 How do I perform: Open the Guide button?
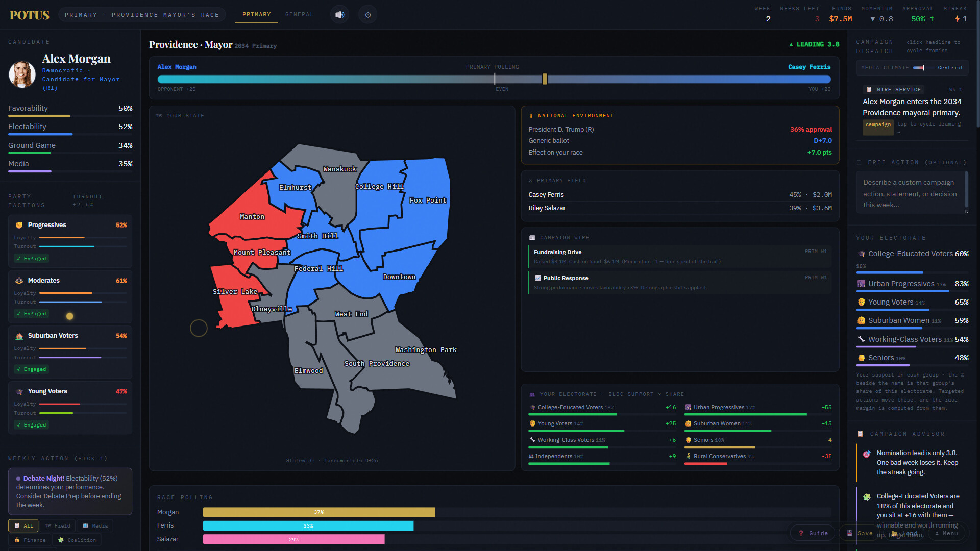point(813,534)
